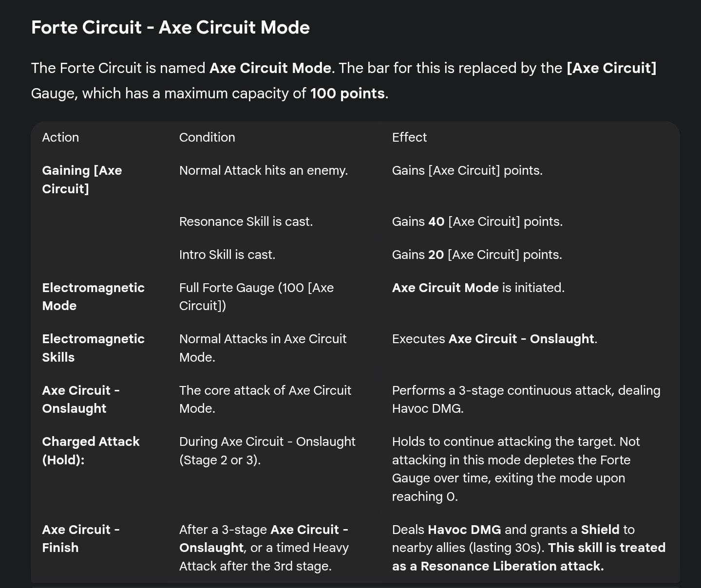
Task: Click 'Resonance Skill is cast.' condition text
Action: 246,221
